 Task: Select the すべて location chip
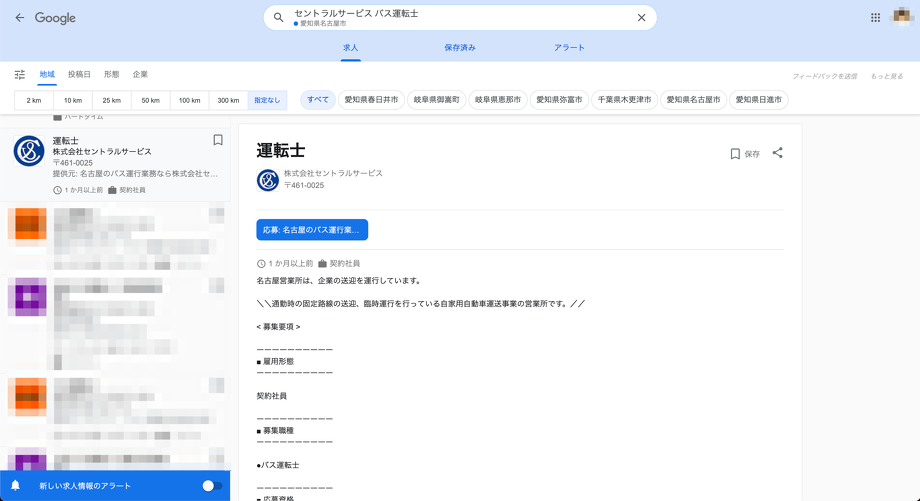318,100
